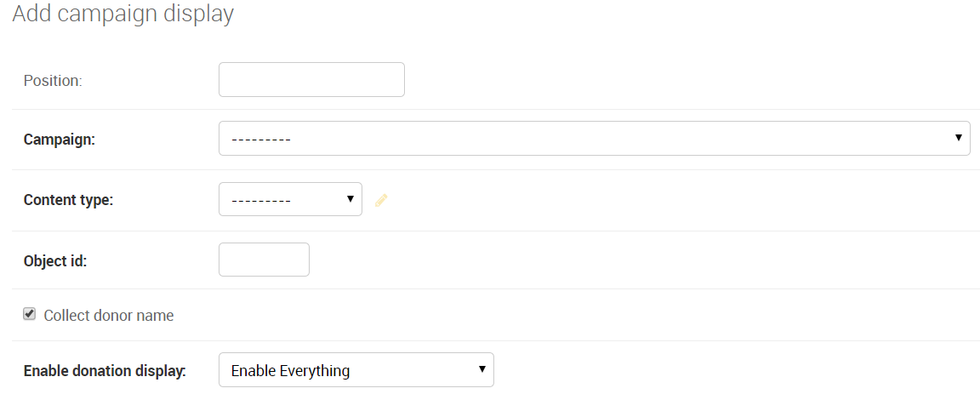Click the bold 'Campaign:' label
This screenshot has height=394, width=980.
(x=60, y=140)
